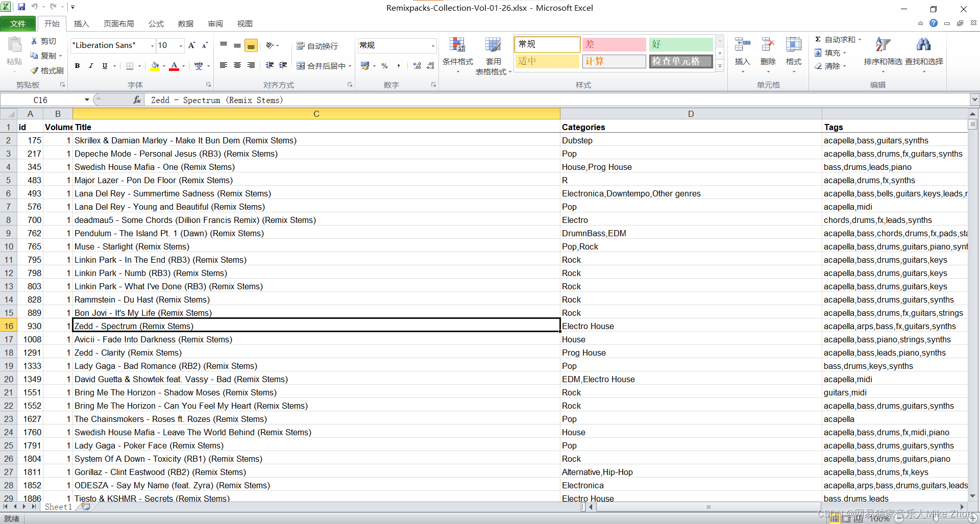The height and width of the screenshot is (524, 980).
Task: Open the Sort and Filter icon
Action: (883, 45)
